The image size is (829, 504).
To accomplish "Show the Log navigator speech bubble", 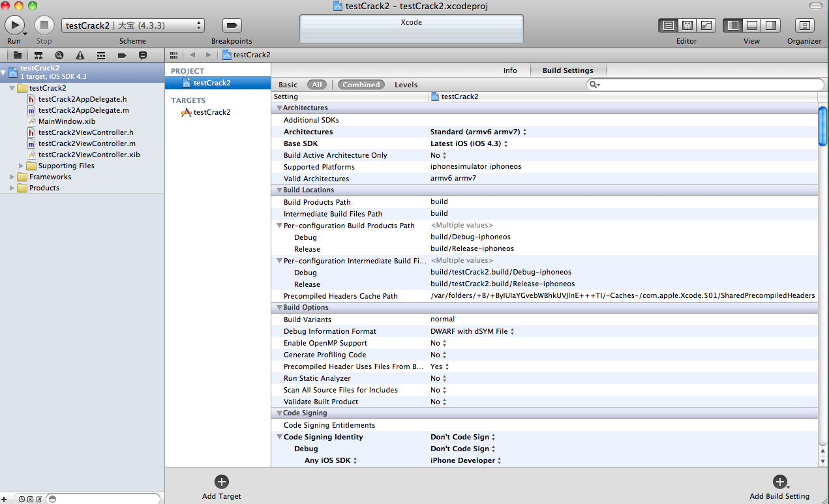I will point(143,55).
